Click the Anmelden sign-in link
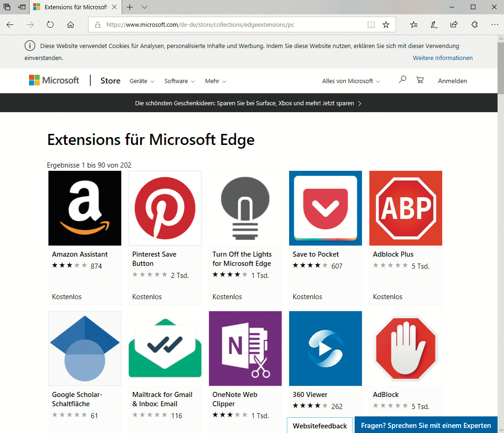 pos(452,81)
